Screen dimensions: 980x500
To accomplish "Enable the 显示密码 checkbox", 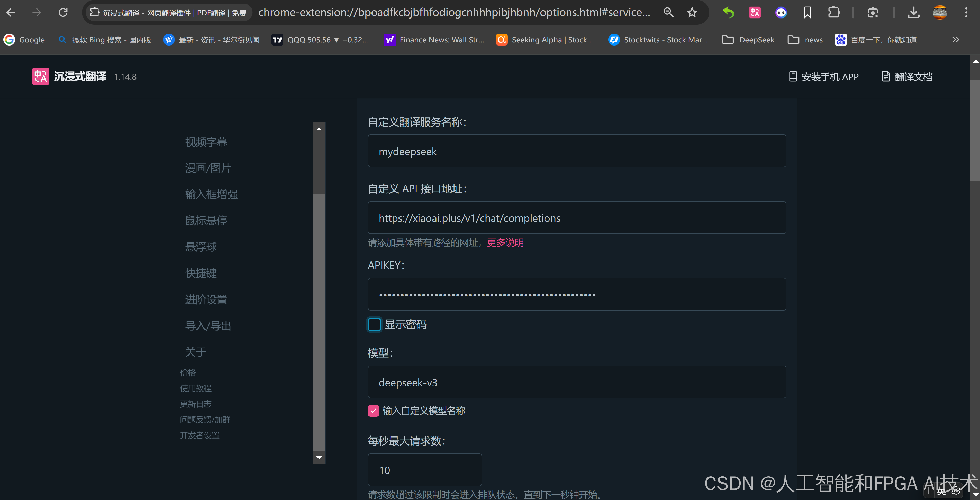I will (374, 324).
